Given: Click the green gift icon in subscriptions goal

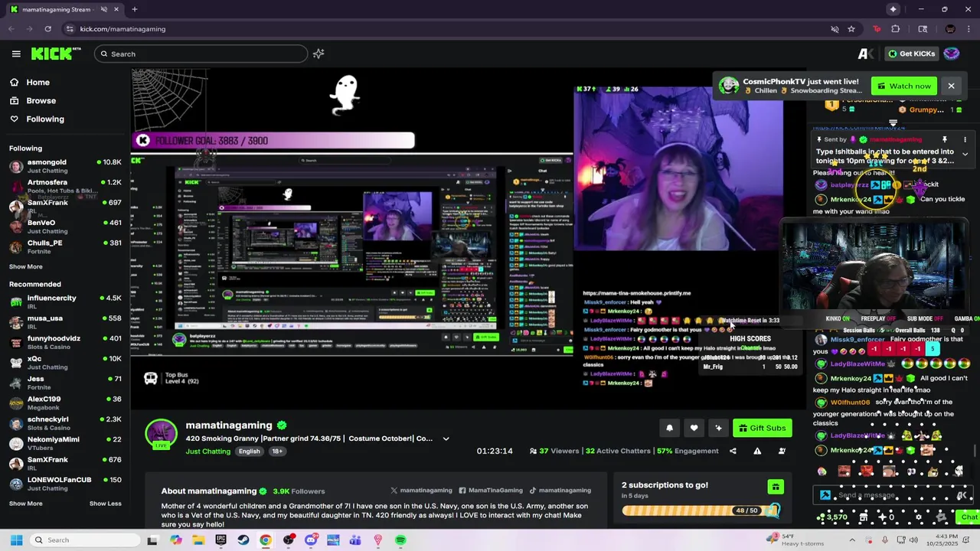Looking at the screenshot, I should pos(776,487).
